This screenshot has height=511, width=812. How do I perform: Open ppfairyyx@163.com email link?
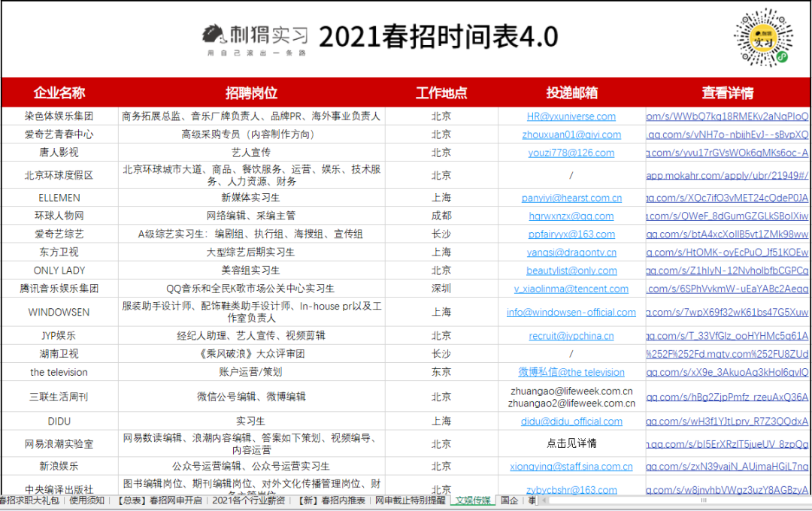pyautogui.click(x=571, y=234)
